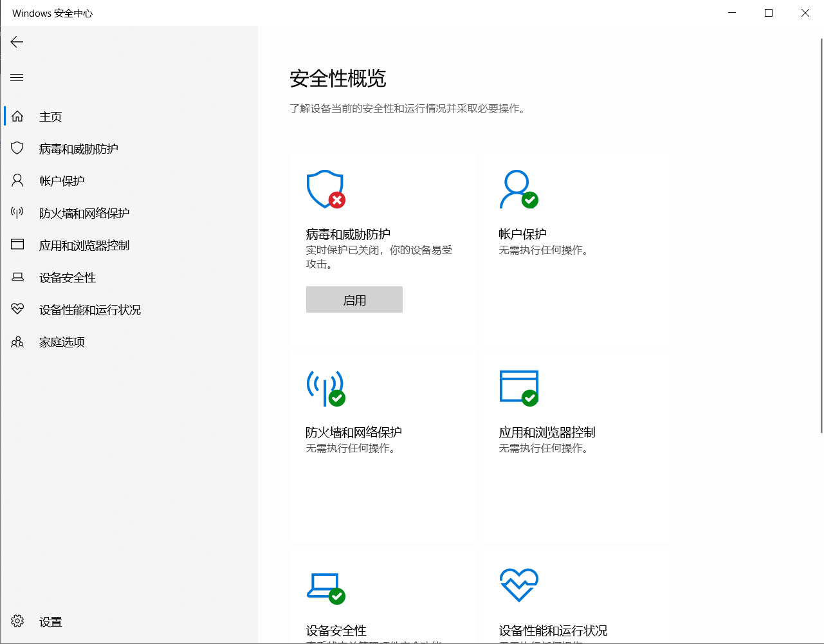Open the app and browser window card icon
Screen dimensions: 824x644
(519, 388)
